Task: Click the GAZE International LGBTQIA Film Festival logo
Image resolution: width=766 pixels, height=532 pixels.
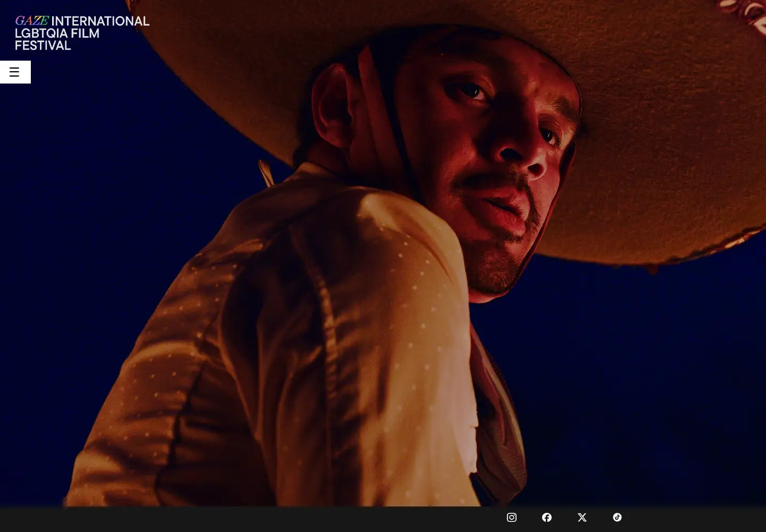Action: click(x=82, y=33)
